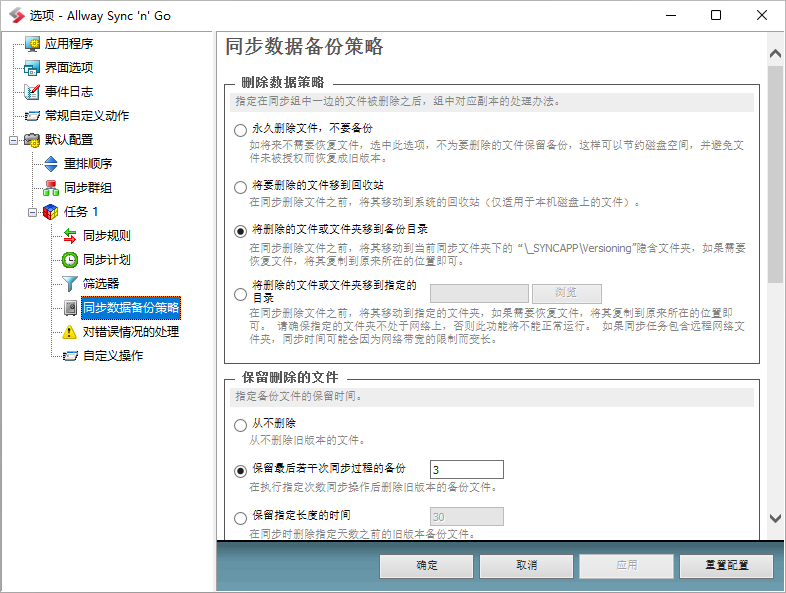Open 重排顺序 page in tree
786x593 pixels.
88,164
